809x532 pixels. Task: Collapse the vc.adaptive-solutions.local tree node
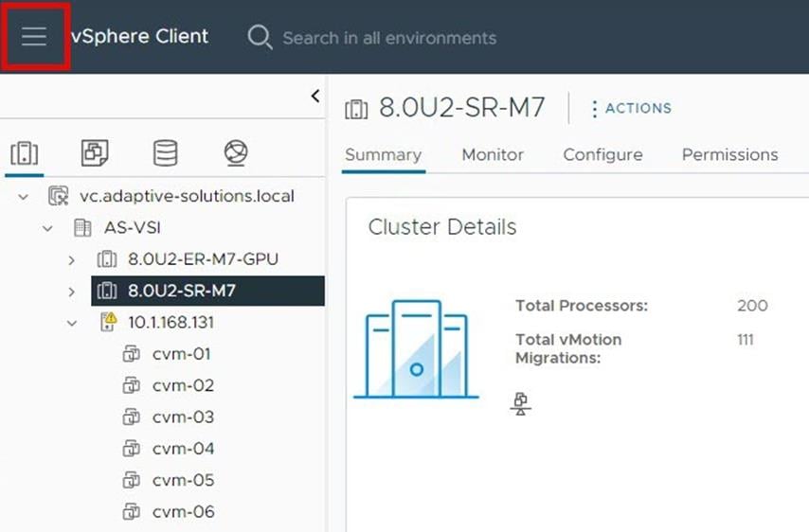click(23, 197)
